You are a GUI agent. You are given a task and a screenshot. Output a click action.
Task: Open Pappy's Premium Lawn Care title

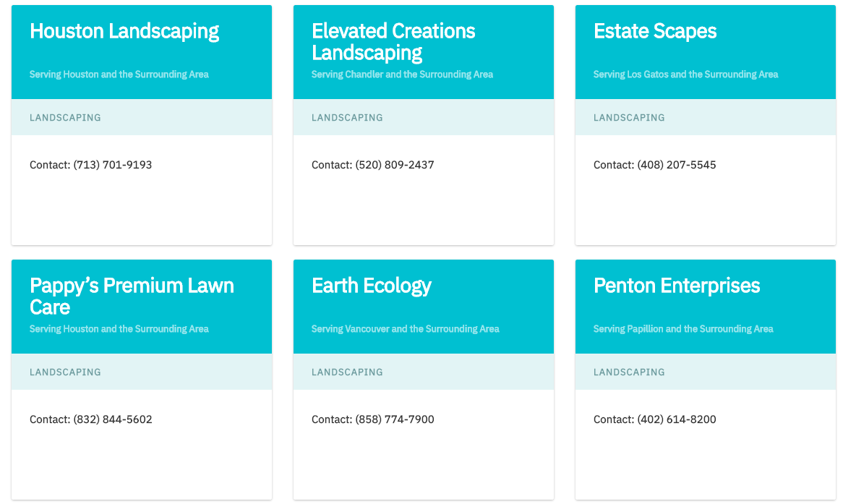pos(132,296)
